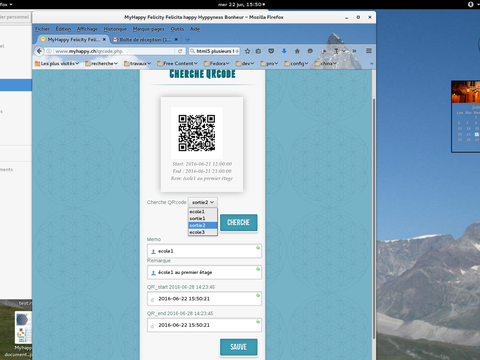Reload the page with the refresh icon
The image size is (480, 360).
[x=180, y=51]
